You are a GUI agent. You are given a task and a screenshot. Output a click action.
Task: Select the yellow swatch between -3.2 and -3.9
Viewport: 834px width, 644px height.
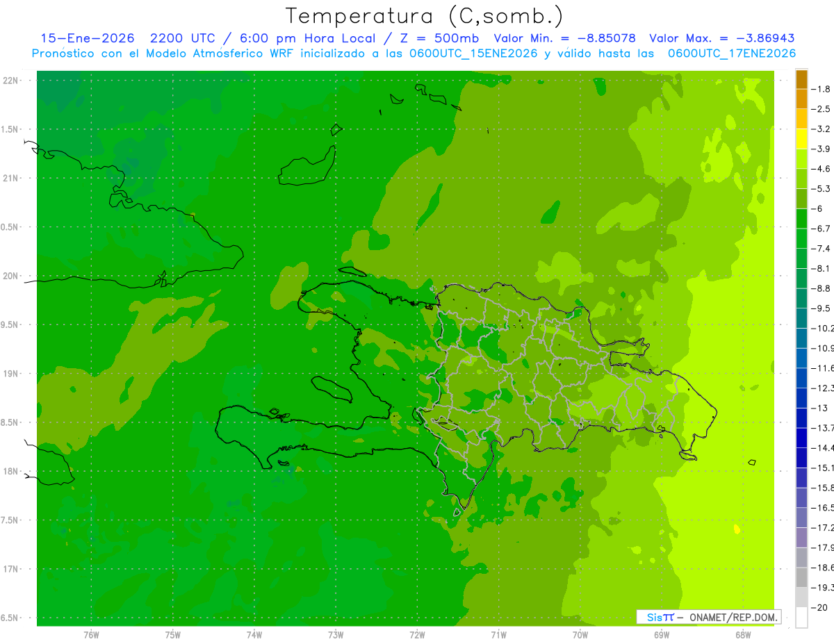click(801, 139)
